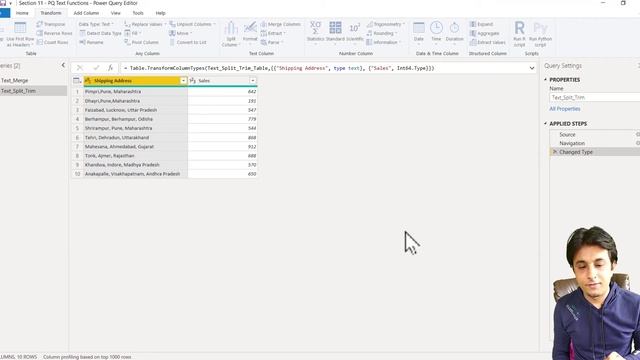
Task: Collapse the Queries pane
Action: point(63,65)
